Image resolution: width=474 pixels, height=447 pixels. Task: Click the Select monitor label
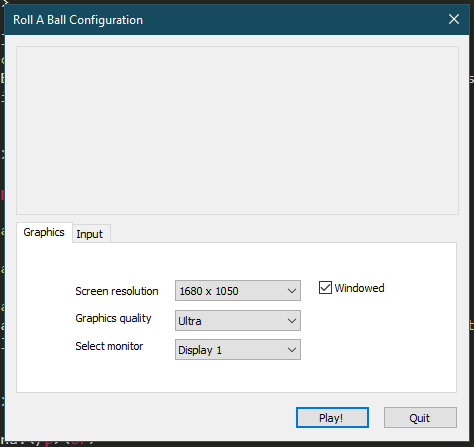(x=109, y=346)
